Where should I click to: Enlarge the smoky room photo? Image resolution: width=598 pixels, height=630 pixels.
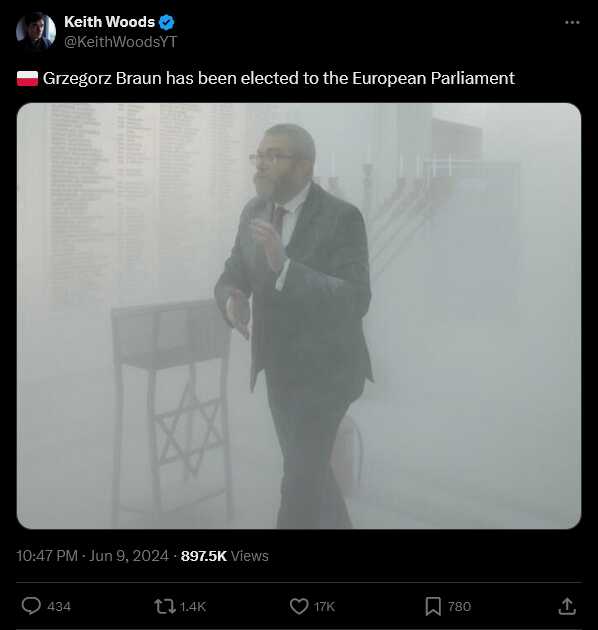coord(299,316)
